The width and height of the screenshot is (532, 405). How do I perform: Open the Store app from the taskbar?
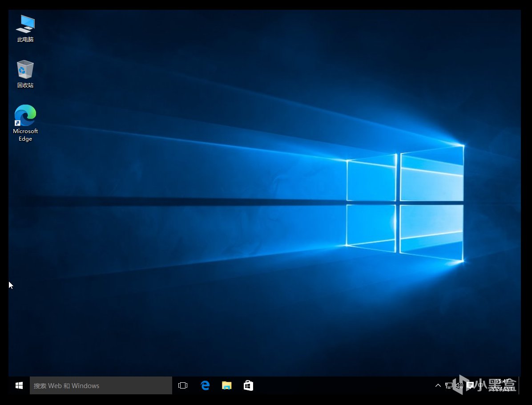(x=248, y=385)
